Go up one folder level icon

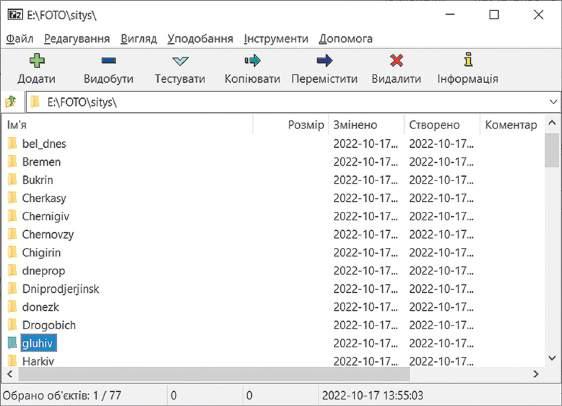pos(11,102)
